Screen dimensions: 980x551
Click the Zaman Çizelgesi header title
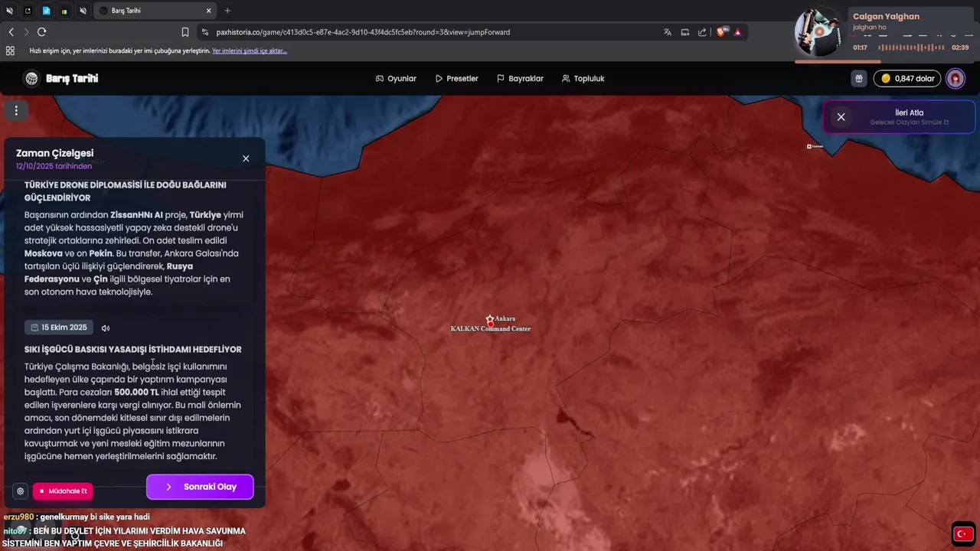click(54, 153)
